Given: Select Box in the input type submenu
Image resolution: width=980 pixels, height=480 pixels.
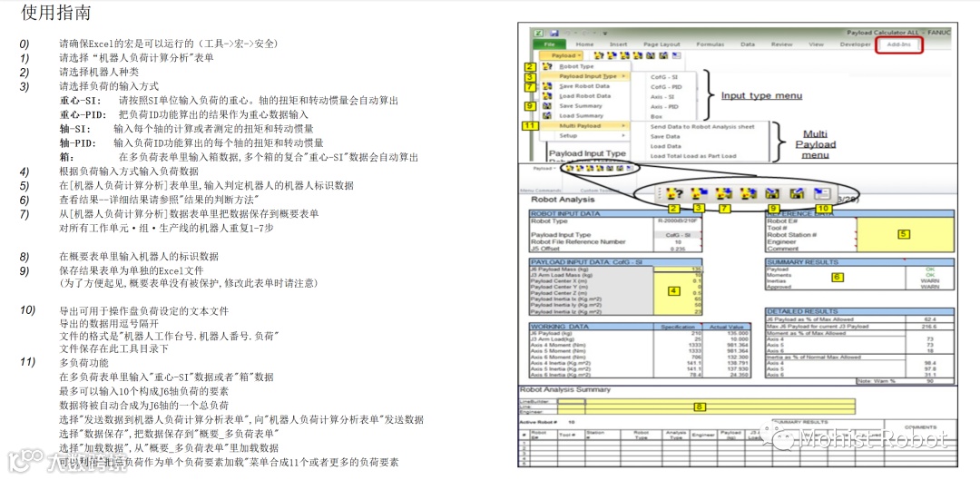Looking at the screenshot, I should pos(656,116).
